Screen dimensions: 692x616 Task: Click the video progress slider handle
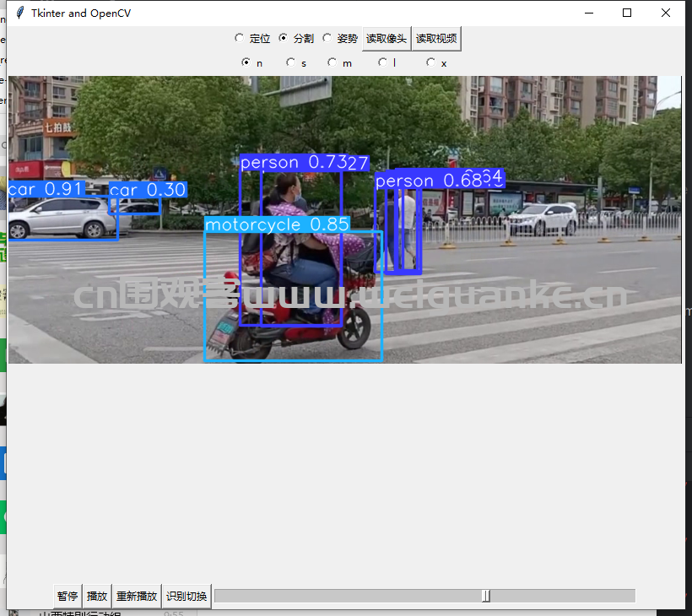pos(486,596)
